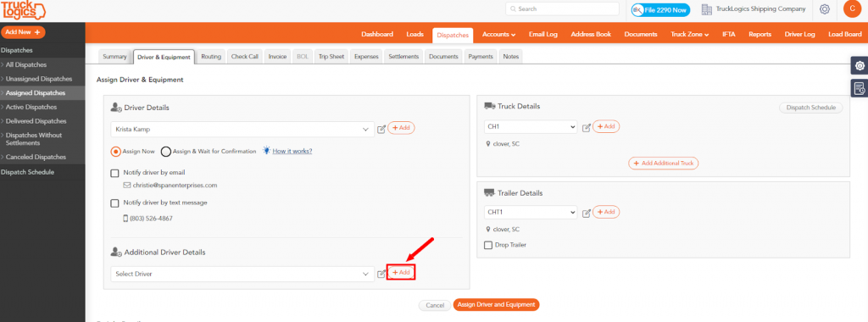The width and height of the screenshot is (868, 322).
Task: Check the Drop Trailer box
Action: (488, 245)
